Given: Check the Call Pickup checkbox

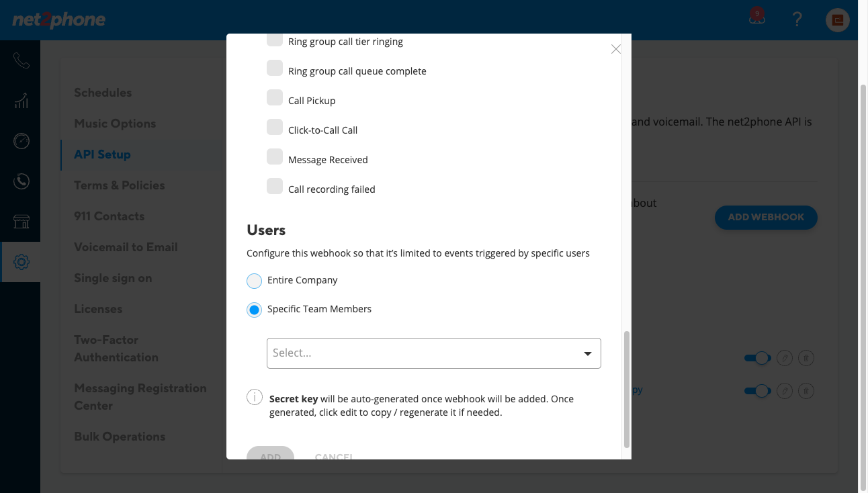Looking at the screenshot, I should point(275,98).
